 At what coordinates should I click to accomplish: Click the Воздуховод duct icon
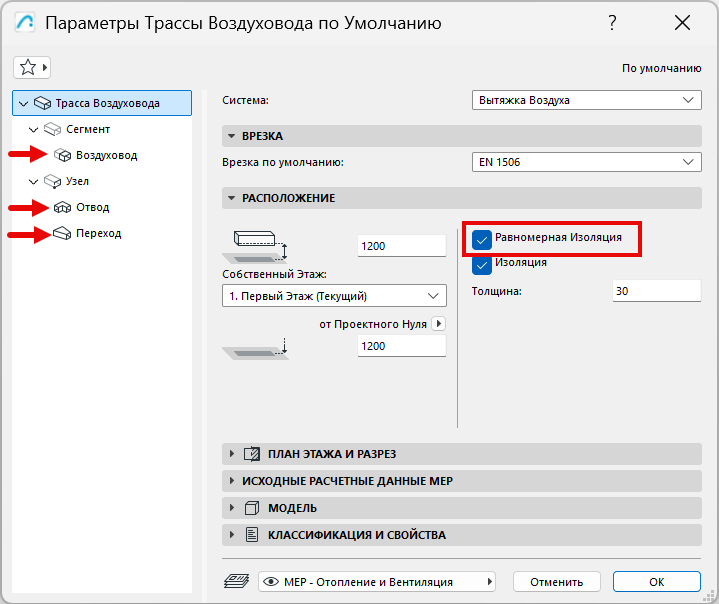point(62,155)
